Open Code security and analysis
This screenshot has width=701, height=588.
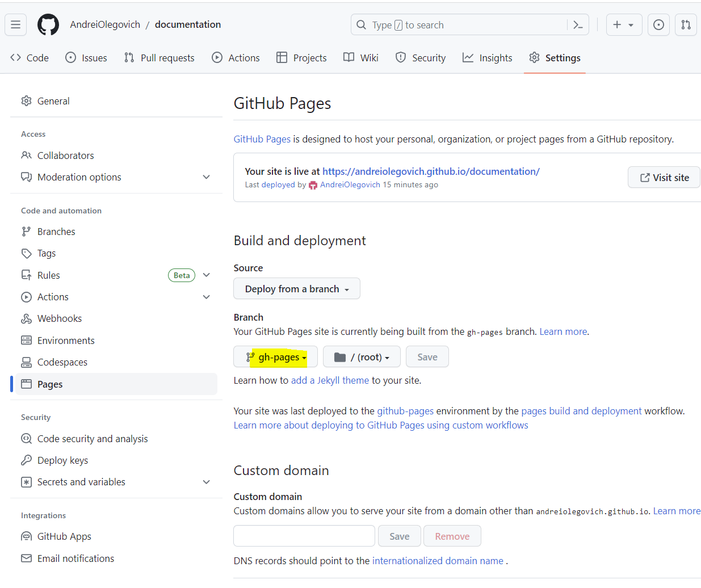(116, 439)
